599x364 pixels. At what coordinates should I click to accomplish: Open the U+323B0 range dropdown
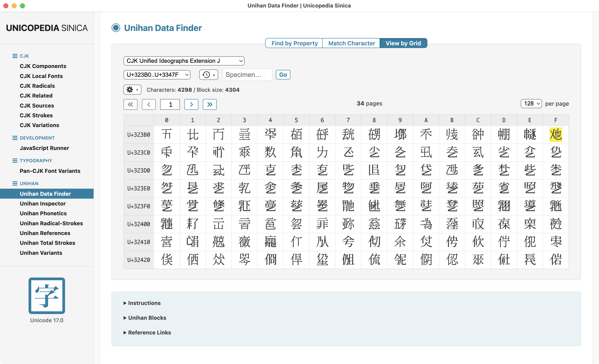click(157, 75)
